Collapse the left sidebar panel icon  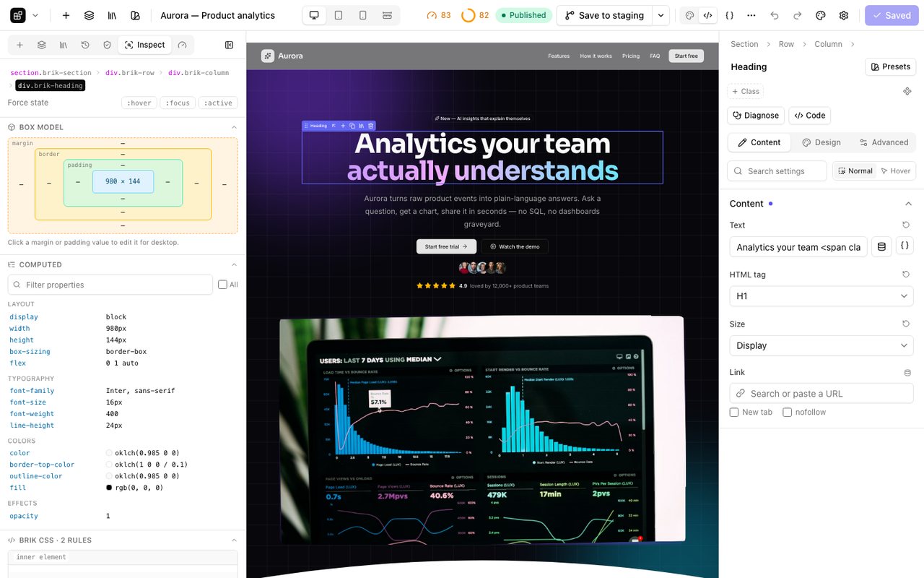click(230, 45)
